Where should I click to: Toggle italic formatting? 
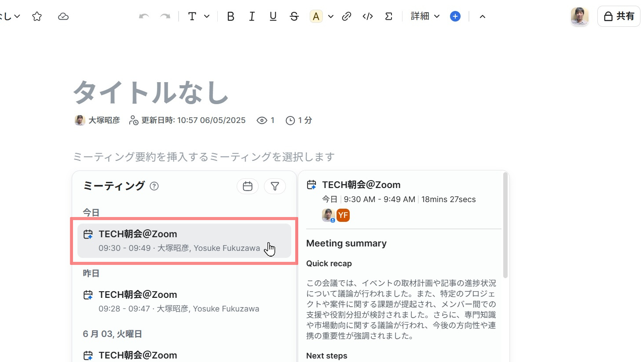coord(252,16)
